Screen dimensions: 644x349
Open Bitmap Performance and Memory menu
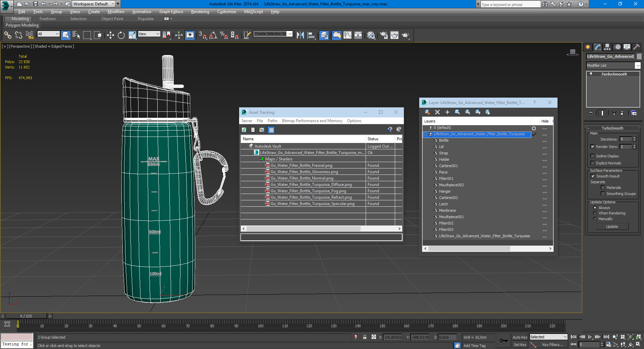312,121
